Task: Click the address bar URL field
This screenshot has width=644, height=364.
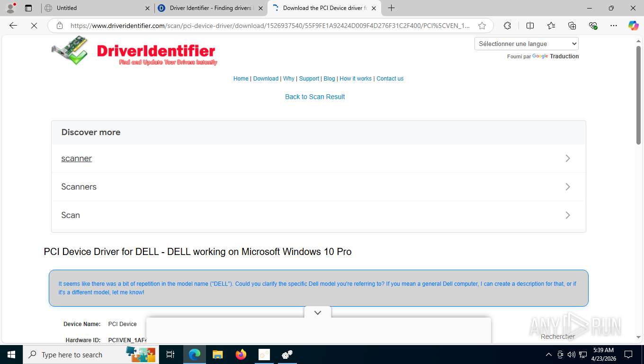Action: pos(270,26)
